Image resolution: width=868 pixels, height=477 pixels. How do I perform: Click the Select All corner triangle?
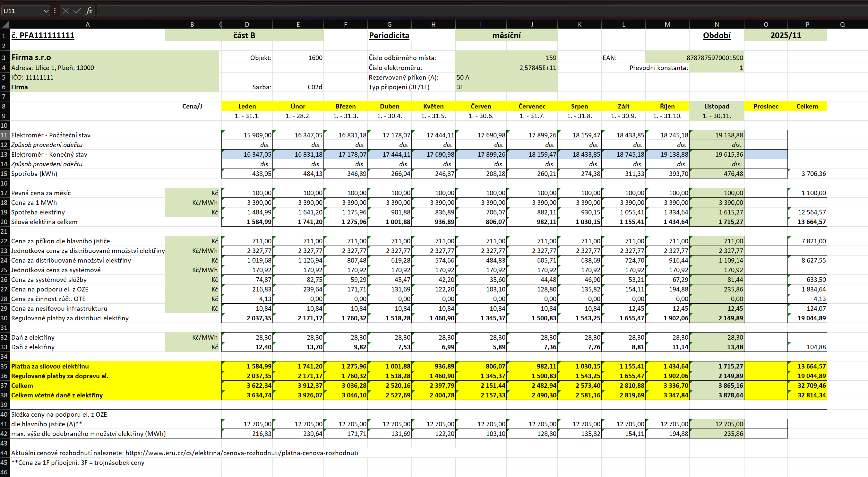point(5,24)
